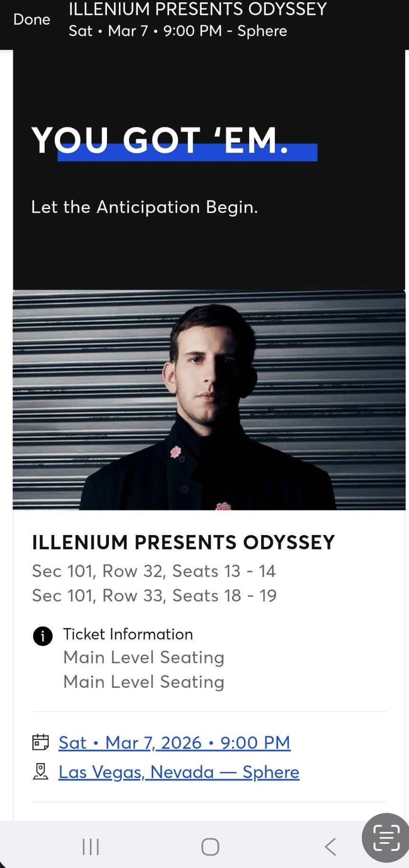This screenshot has width=409, height=868.
Task: Tap the Let the Anticipation Begin text
Action: tap(144, 207)
